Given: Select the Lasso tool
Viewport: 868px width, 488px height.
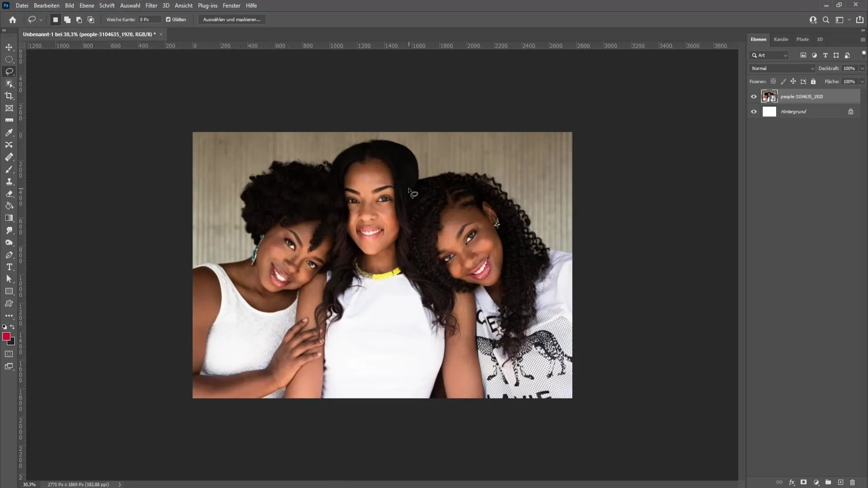Looking at the screenshot, I should point(9,71).
